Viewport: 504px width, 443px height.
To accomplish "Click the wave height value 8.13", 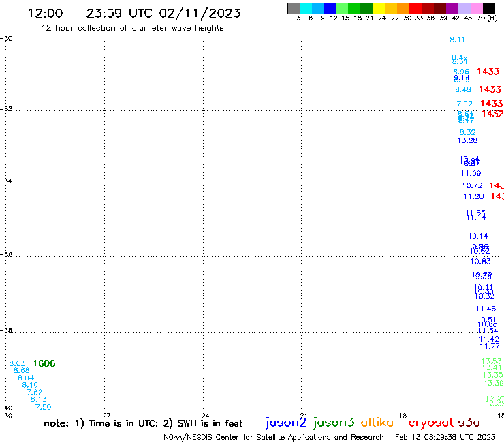I will coord(39,399).
